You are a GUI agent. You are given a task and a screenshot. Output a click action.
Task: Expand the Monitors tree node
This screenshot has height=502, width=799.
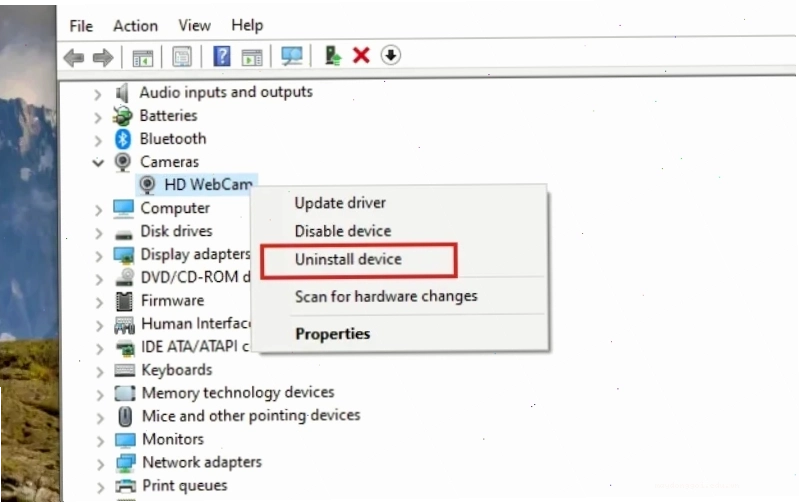(100, 441)
